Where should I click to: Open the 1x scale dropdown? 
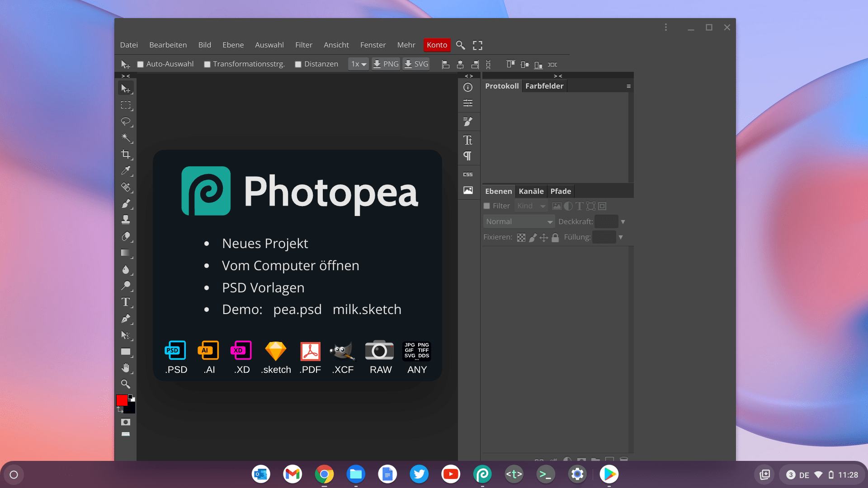click(x=359, y=64)
